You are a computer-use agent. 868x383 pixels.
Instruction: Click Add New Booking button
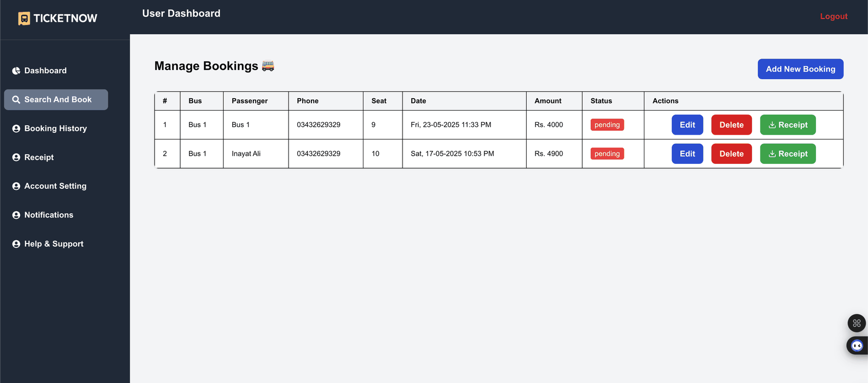coord(801,69)
